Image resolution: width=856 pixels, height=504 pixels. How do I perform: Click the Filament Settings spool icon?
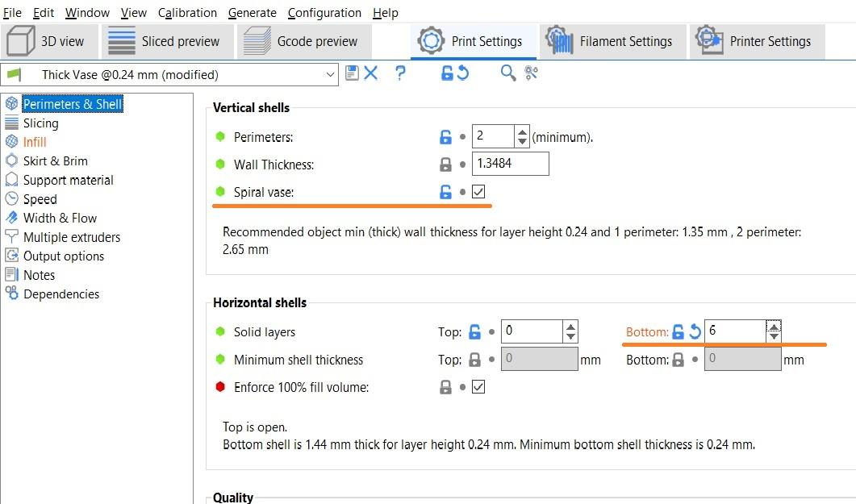tap(559, 40)
